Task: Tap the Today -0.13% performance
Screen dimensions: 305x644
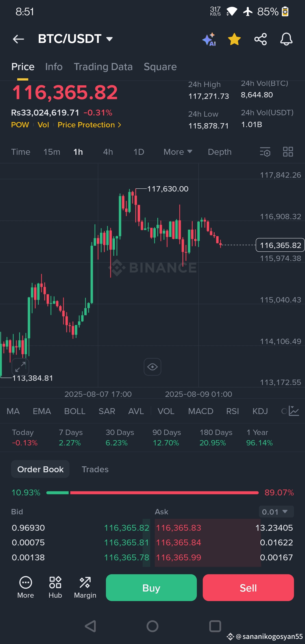Action: [x=25, y=438]
